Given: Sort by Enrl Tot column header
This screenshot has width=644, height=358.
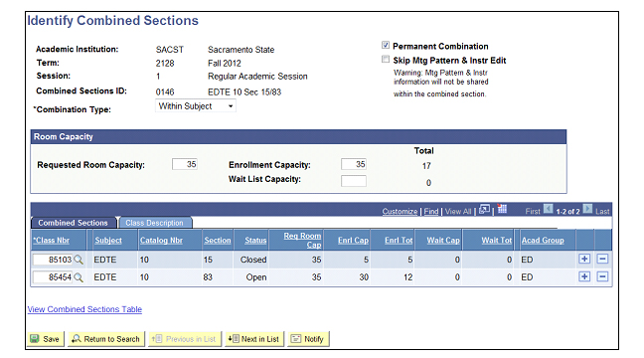Looking at the screenshot, I should 399,241.
